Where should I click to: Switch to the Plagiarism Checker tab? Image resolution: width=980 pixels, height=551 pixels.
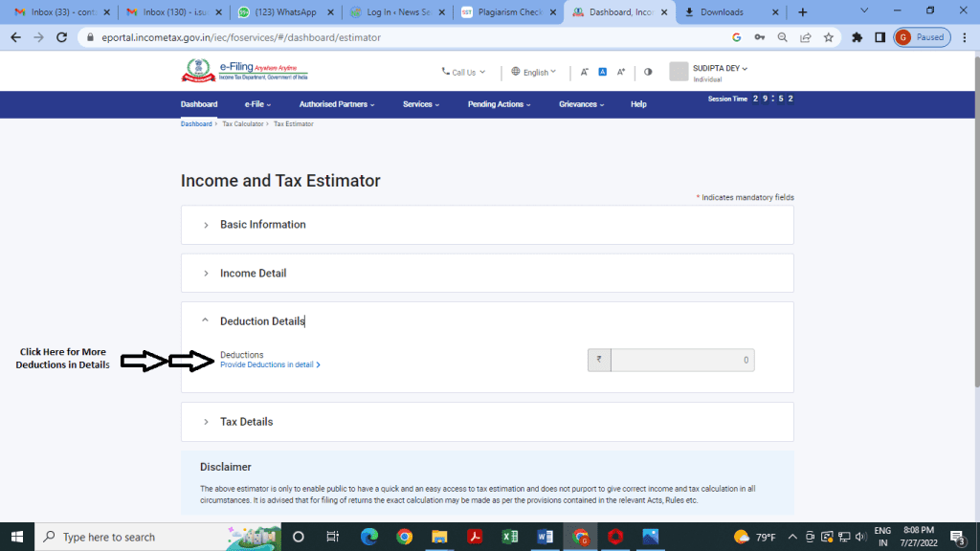(509, 11)
